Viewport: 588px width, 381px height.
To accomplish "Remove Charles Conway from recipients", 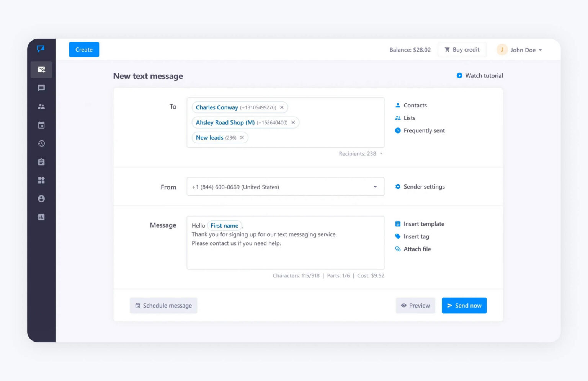I will tap(282, 107).
